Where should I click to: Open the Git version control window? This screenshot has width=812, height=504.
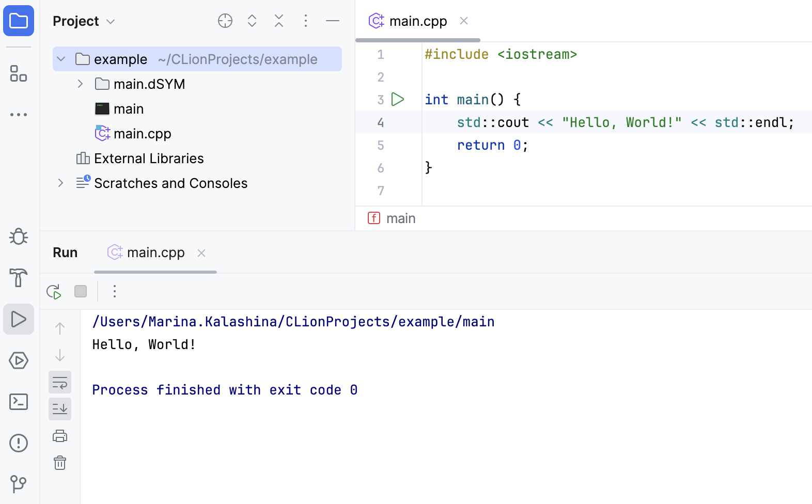click(x=19, y=484)
